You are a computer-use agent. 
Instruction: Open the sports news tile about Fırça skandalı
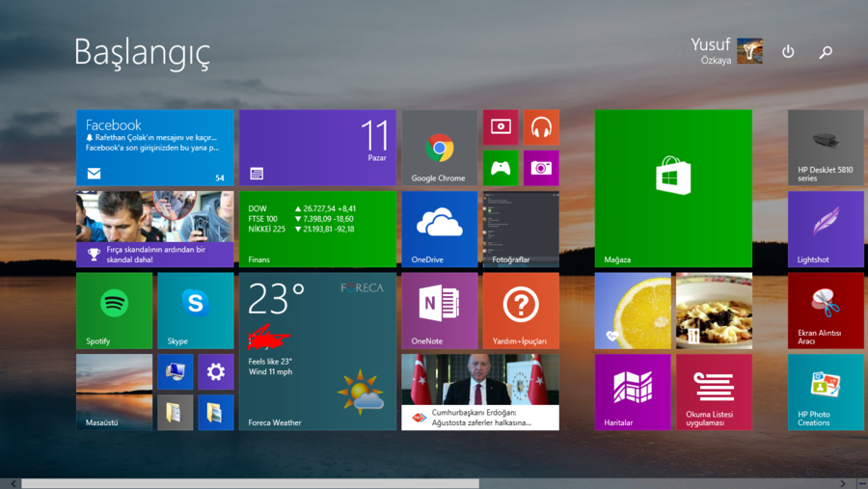[x=155, y=230]
